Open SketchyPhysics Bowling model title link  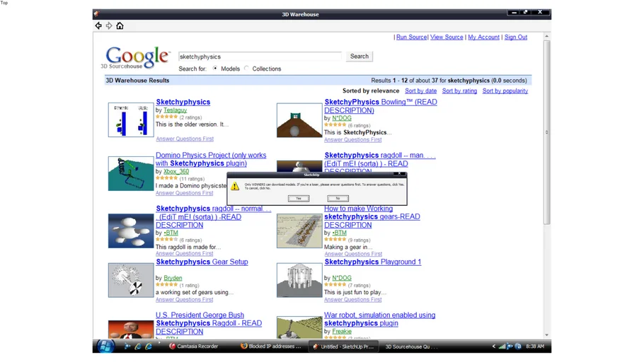[380, 106]
